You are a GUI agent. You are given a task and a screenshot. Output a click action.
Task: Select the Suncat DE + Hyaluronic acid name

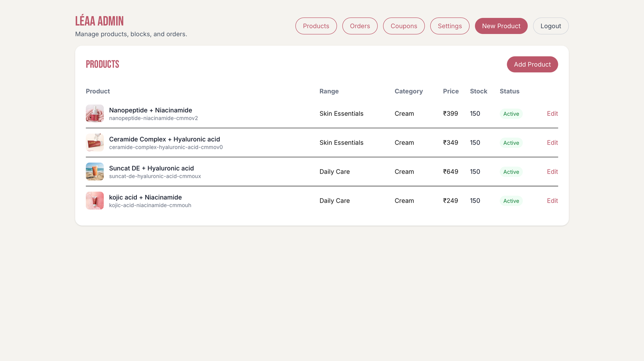coord(151,168)
